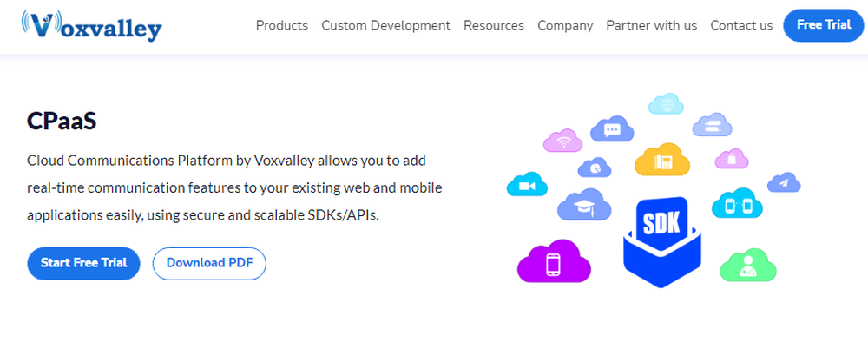Click the globe cloud icon
The image size is (868, 342).
(x=666, y=104)
